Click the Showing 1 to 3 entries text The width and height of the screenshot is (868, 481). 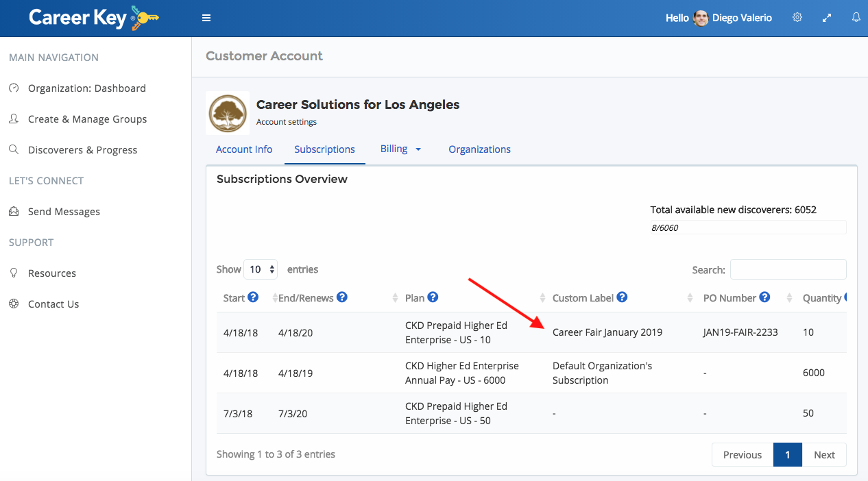point(276,454)
